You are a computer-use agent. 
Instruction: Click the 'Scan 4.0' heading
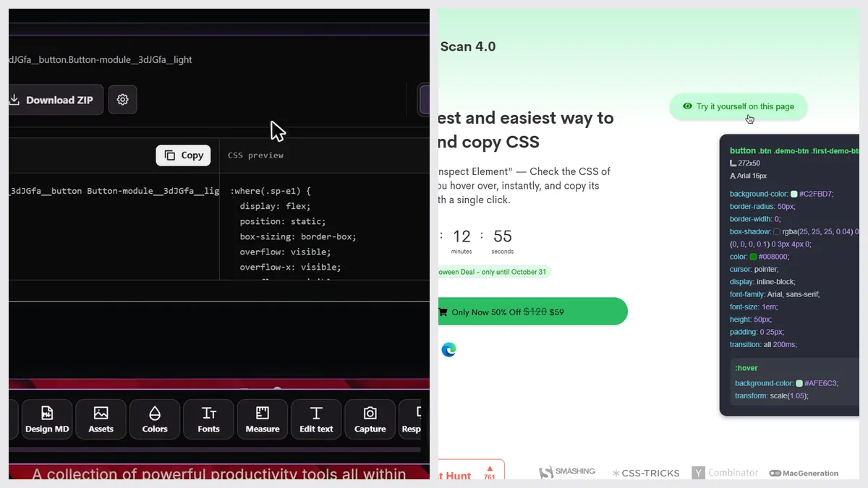coord(468,46)
